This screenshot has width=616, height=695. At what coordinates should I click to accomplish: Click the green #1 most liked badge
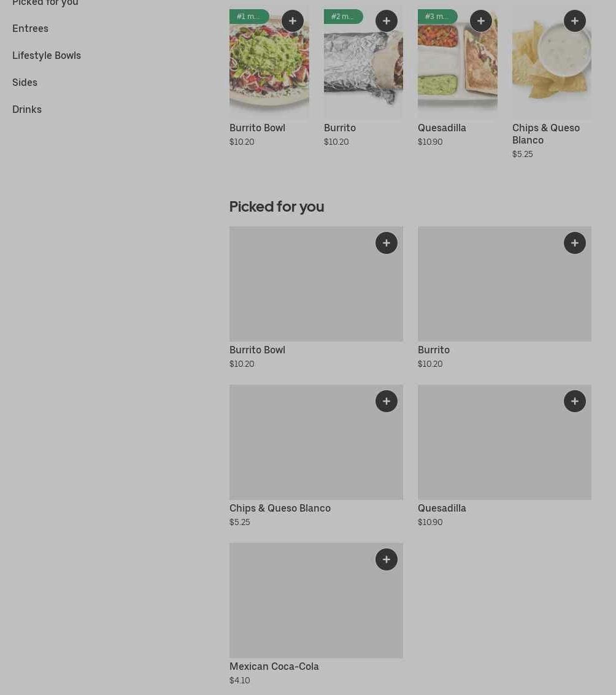tap(248, 17)
